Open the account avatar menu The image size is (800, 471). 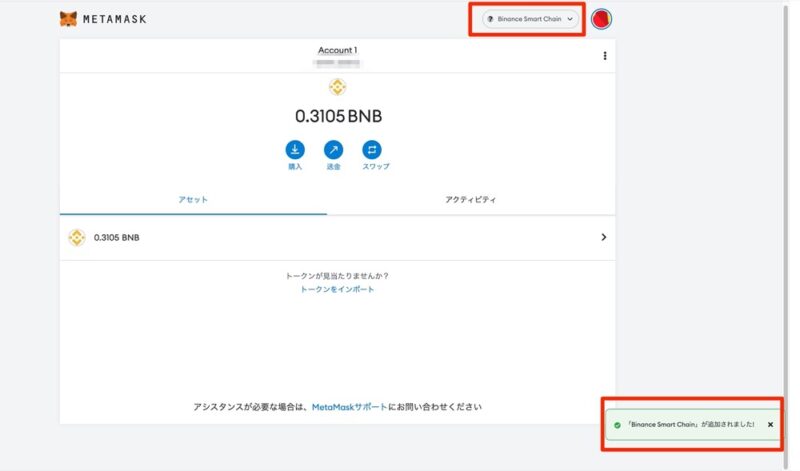coord(601,19)
